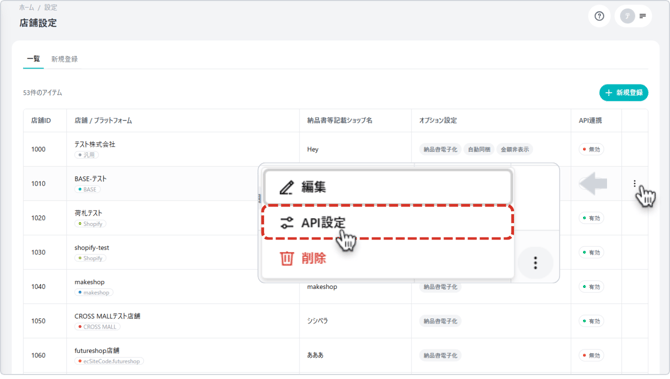Image resolution: width=670 pixels, height=379 pixels.
Task: Open the user account avatar menu
Action: (627, 16)
